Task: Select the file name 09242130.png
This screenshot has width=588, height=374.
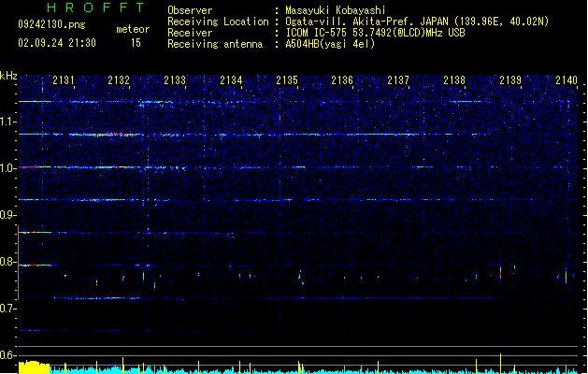Action: coord(51,24)
